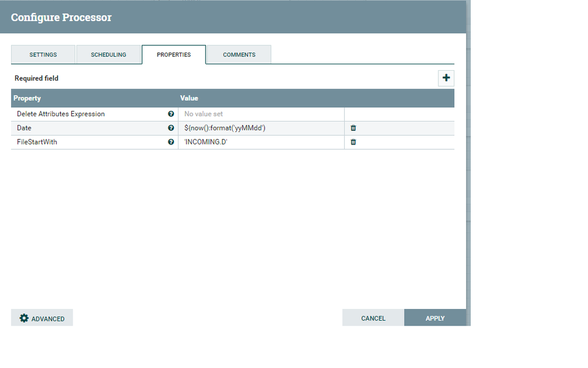Select the FileStartWith property name

(x=37, y=142)
